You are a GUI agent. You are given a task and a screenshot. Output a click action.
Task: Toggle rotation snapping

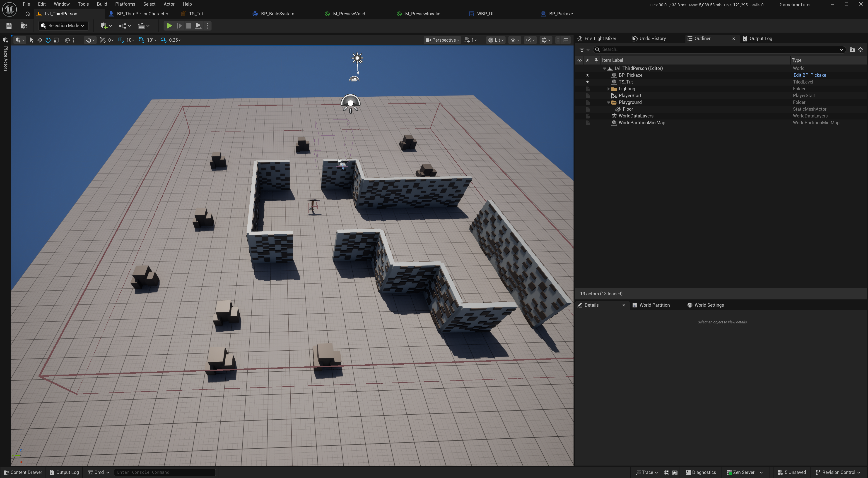[x=142, y=40]
